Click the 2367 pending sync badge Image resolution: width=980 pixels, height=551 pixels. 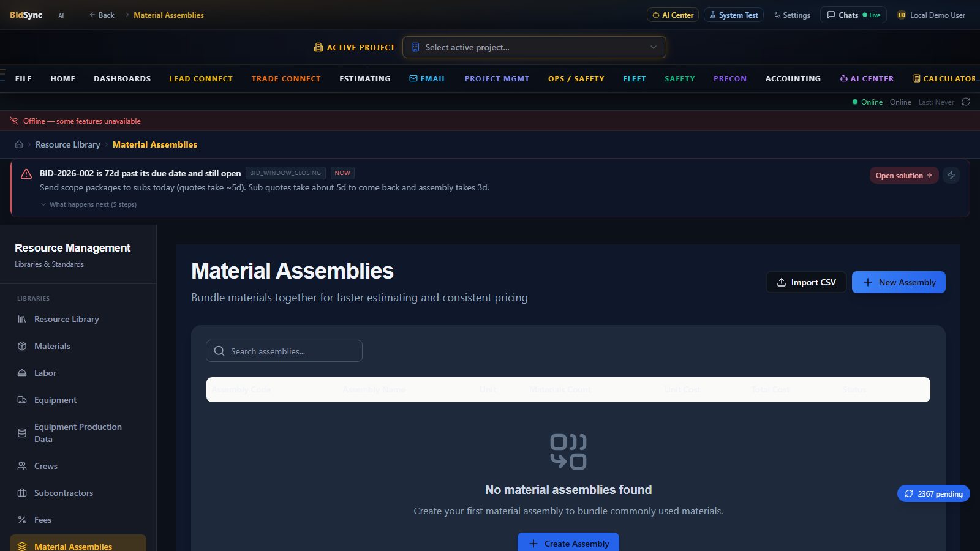(x=933, y=493)
